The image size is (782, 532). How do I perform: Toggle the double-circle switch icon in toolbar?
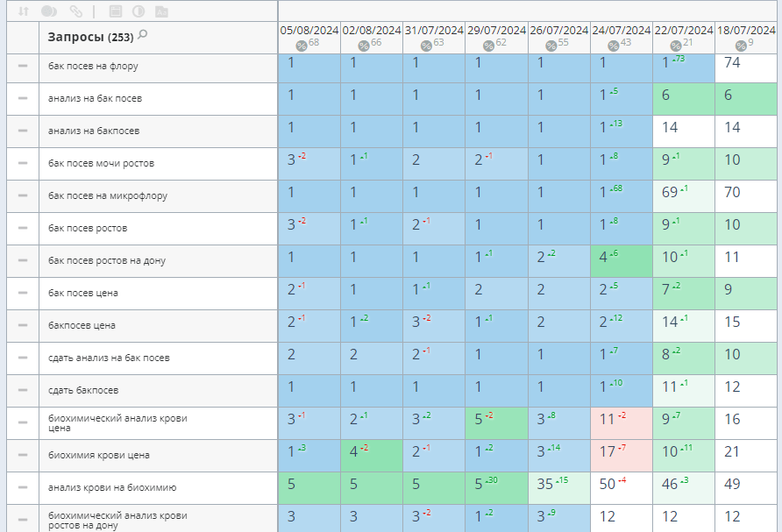tap(49, 11)
